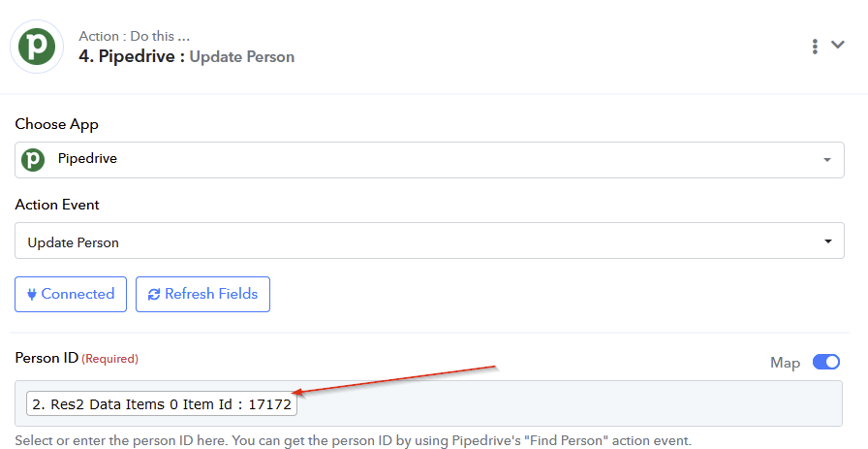The height and width of the screenshot is (449, 868).
Task: Click the circular arrows refresh icon
Action: click(154, 295)
